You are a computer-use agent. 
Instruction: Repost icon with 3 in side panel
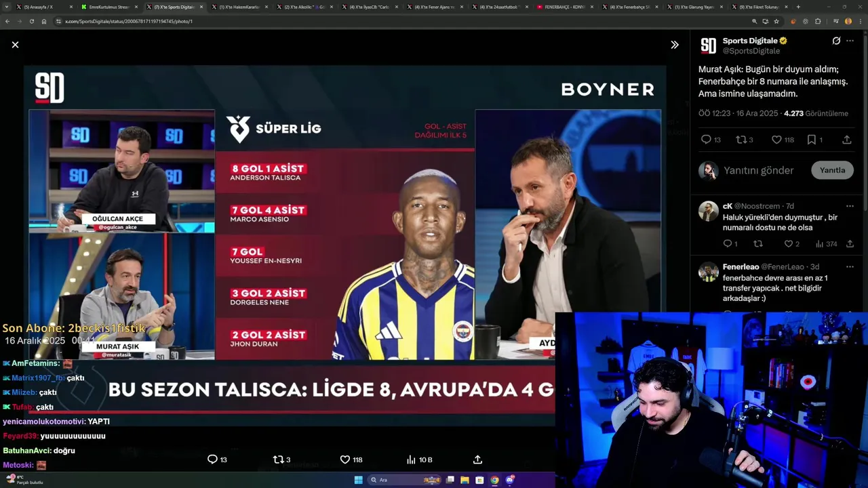745,140
